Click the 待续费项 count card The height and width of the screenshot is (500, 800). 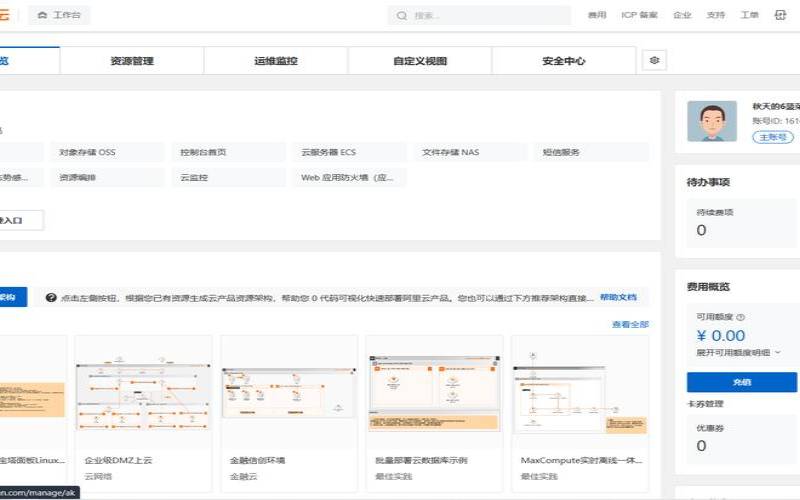[x=742, y=223]
